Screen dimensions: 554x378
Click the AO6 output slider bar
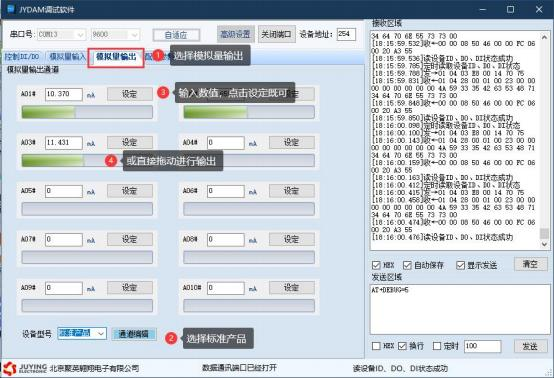coord(249,209)
